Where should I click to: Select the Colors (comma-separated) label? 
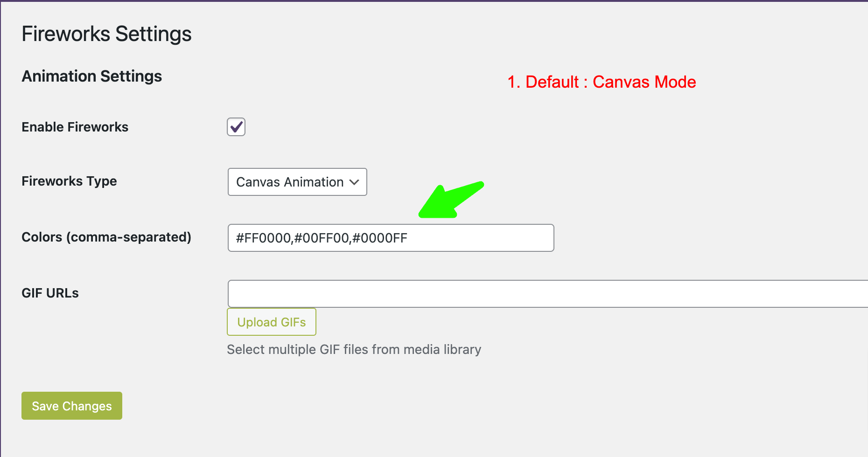106,237
